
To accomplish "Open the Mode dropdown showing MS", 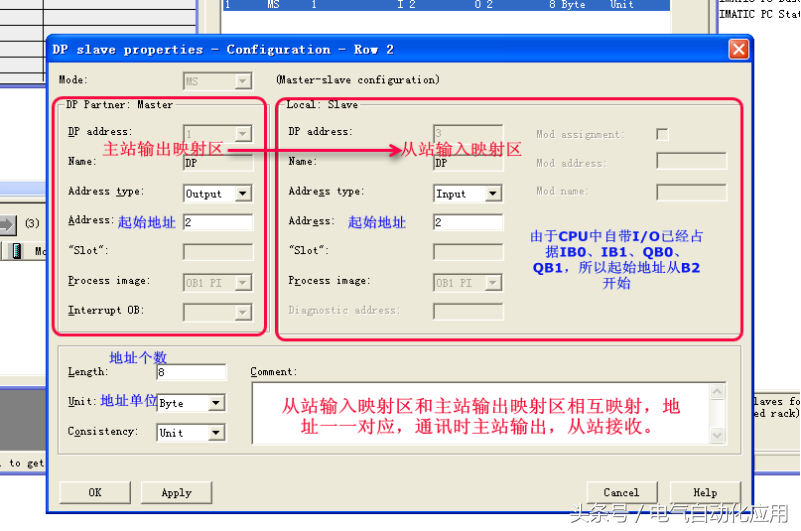I will (x=243, y=80).
